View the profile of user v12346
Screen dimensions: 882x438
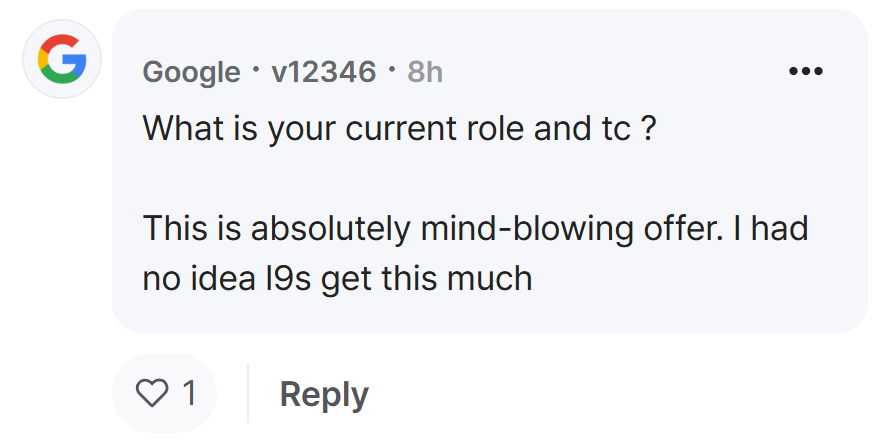(323, 72)
